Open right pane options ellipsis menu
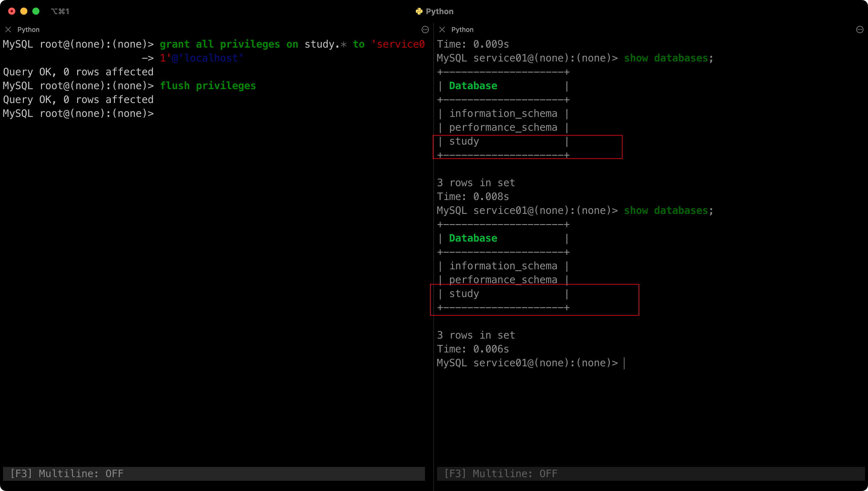Viewport: 868px width, 491px height. click(860, 30)
